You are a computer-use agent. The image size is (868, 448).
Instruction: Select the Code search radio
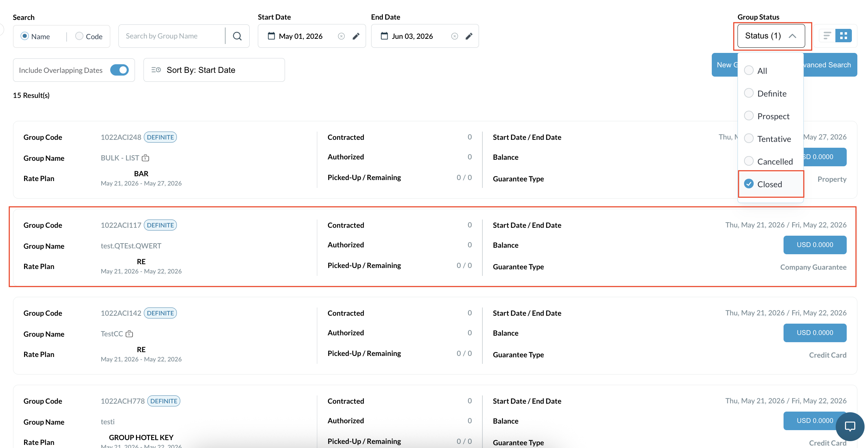(x=79, y=36)
